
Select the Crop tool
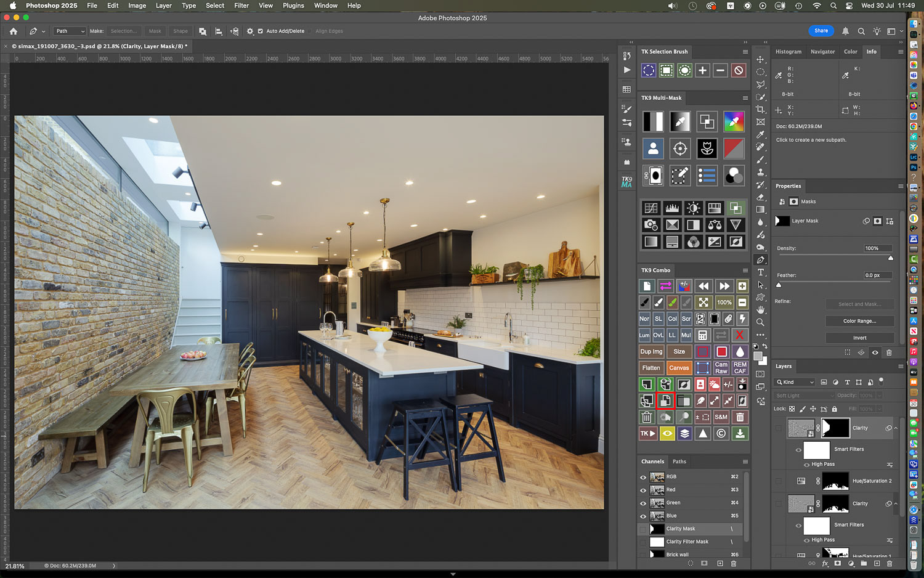tap(761, 109)
